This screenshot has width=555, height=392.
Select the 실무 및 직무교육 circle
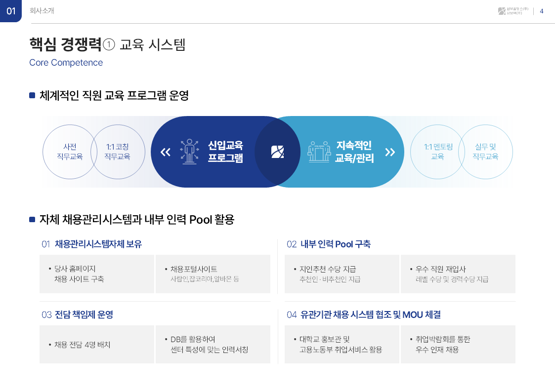click(485, 152)
